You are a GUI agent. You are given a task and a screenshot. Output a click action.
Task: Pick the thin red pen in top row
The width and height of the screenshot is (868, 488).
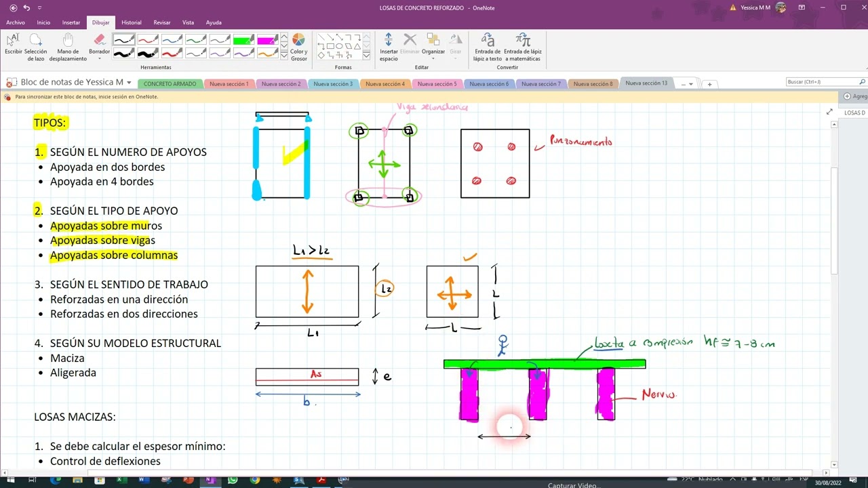click(148, 40)
